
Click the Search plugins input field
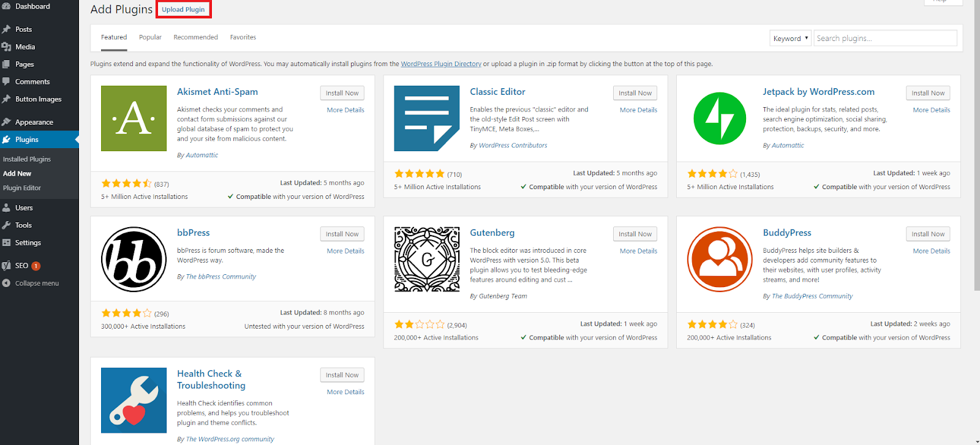point(885,38)
